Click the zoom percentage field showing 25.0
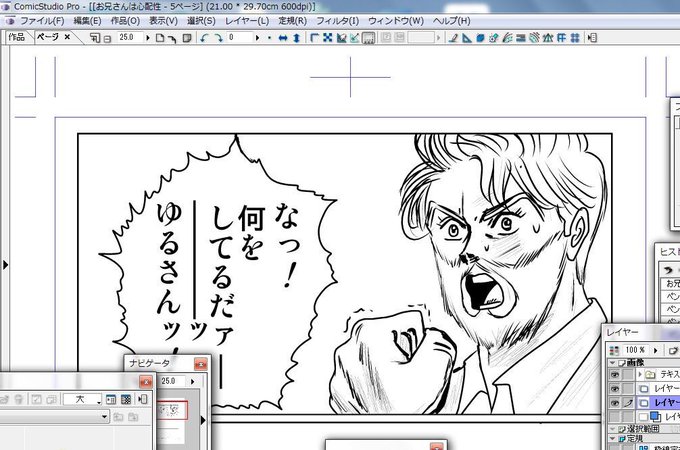 point(128,38)
